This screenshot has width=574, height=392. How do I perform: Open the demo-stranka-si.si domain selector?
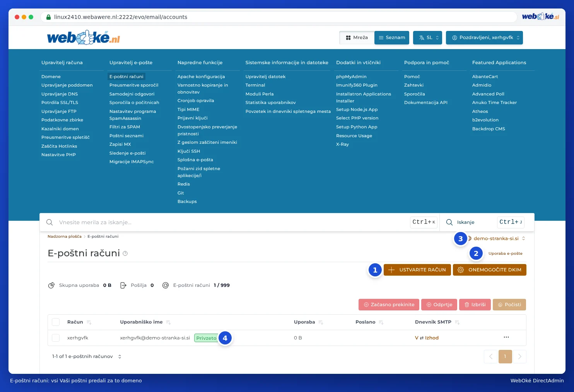[496, 239]
